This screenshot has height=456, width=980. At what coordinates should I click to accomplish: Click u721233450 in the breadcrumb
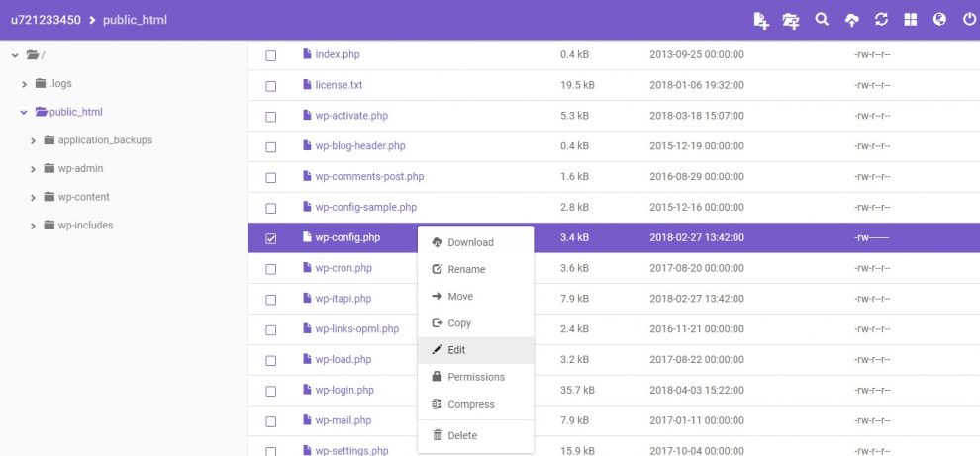click(46, 19)
